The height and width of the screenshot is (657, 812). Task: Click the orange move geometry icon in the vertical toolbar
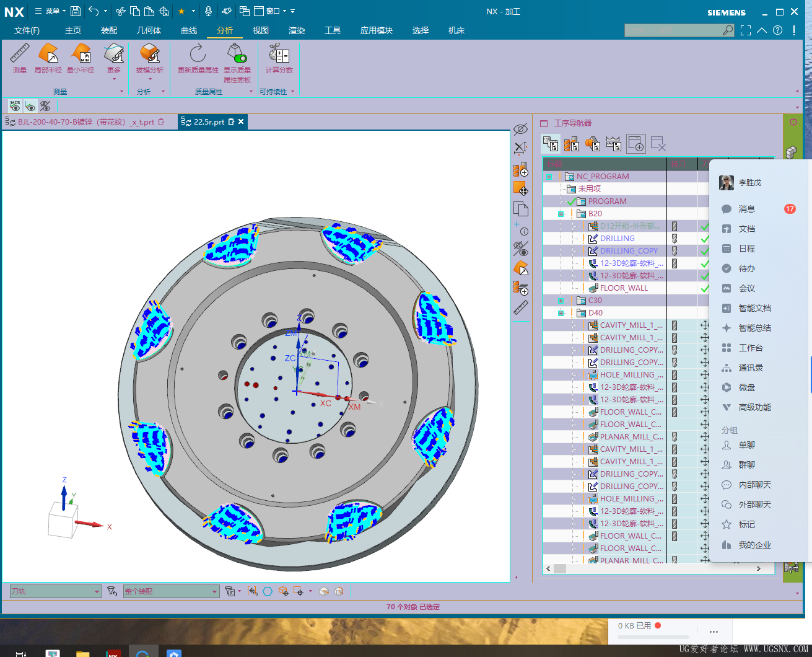pyautogui.click(x=520, y=188)
